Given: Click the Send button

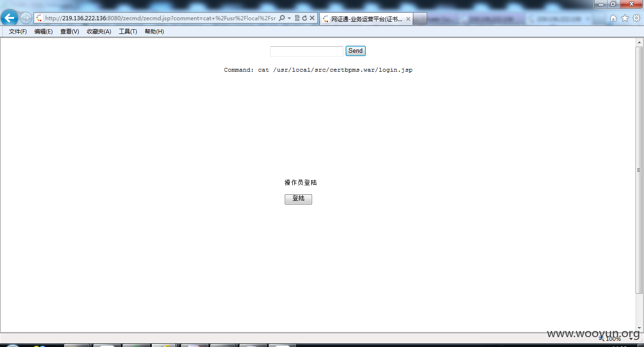Looking at the screenshot, I should coord(355,51).
